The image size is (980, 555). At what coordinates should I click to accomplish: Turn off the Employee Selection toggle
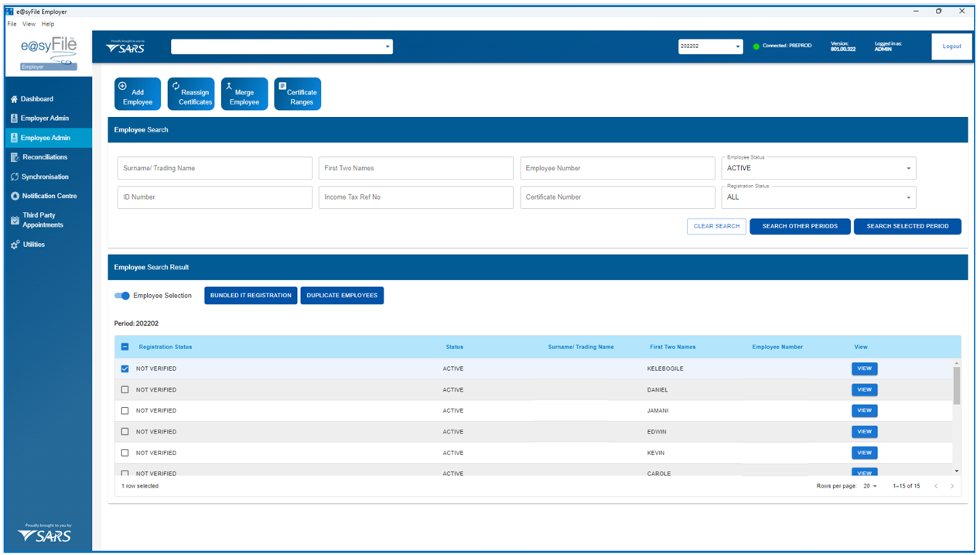point(122,296)
